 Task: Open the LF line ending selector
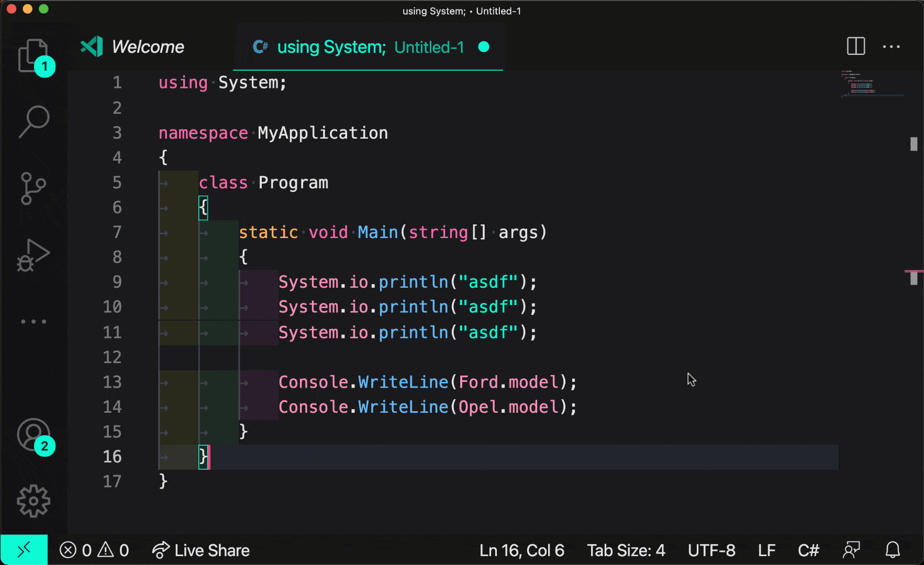[x=766, y=550]
